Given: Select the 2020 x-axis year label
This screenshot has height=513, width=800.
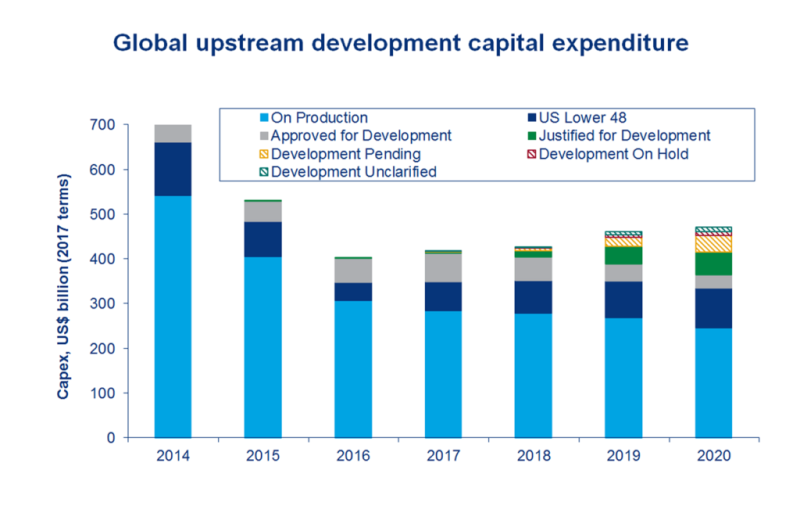Looking at the screenshot, I should [x=712, y=457].
